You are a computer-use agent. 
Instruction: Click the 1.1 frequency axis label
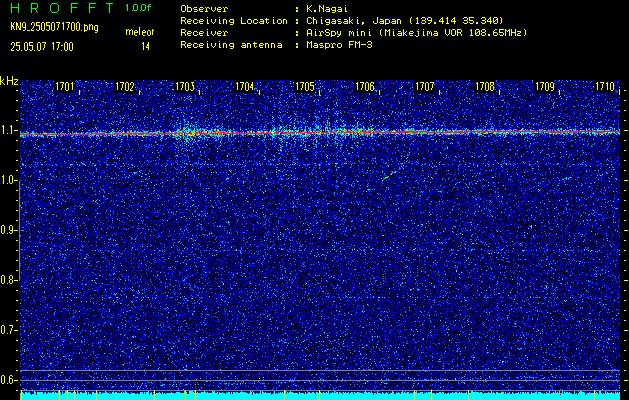[7, 131]
